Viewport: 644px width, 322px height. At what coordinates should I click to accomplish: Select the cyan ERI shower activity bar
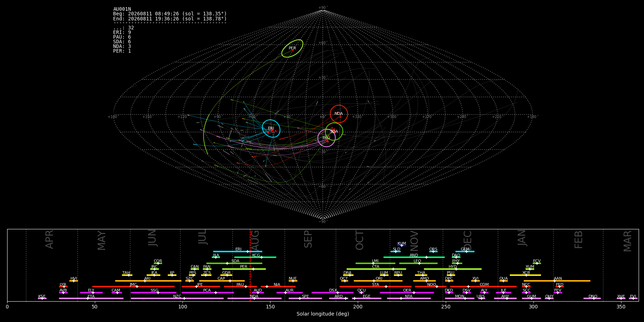pyautogui.click(x=238, y=252)
